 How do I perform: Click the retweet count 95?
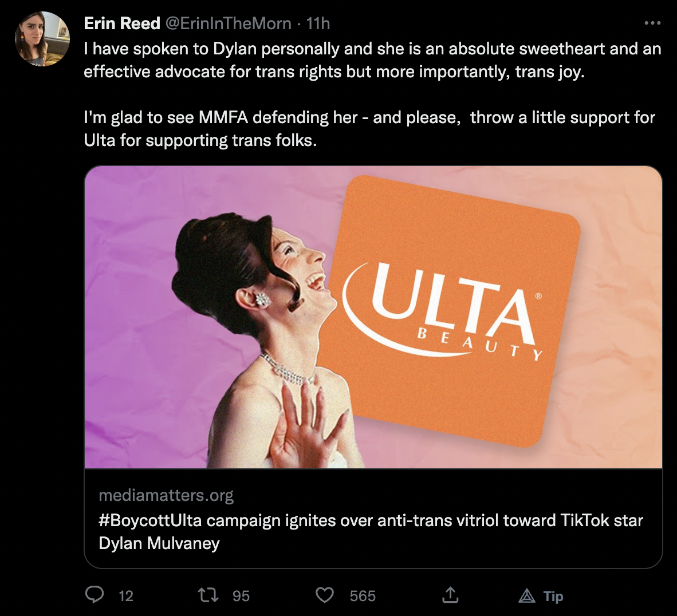click(241, 597)
